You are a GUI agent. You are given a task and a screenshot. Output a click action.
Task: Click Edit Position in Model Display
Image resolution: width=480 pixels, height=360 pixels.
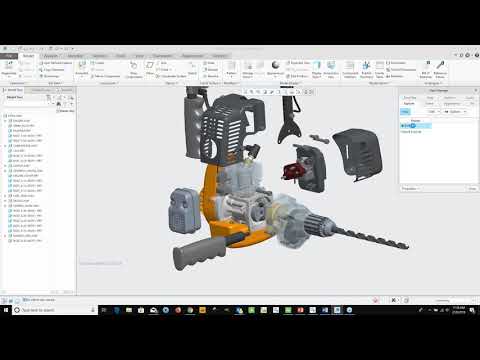pos(297,76)
